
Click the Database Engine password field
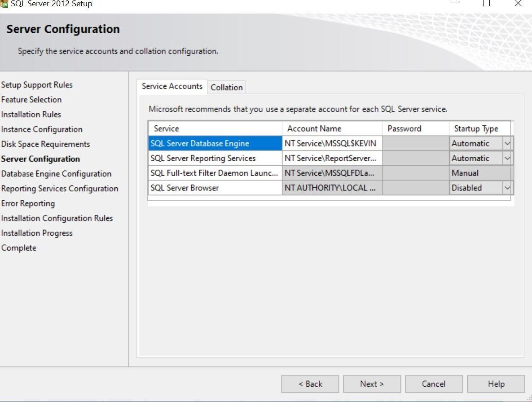[415, 143]
